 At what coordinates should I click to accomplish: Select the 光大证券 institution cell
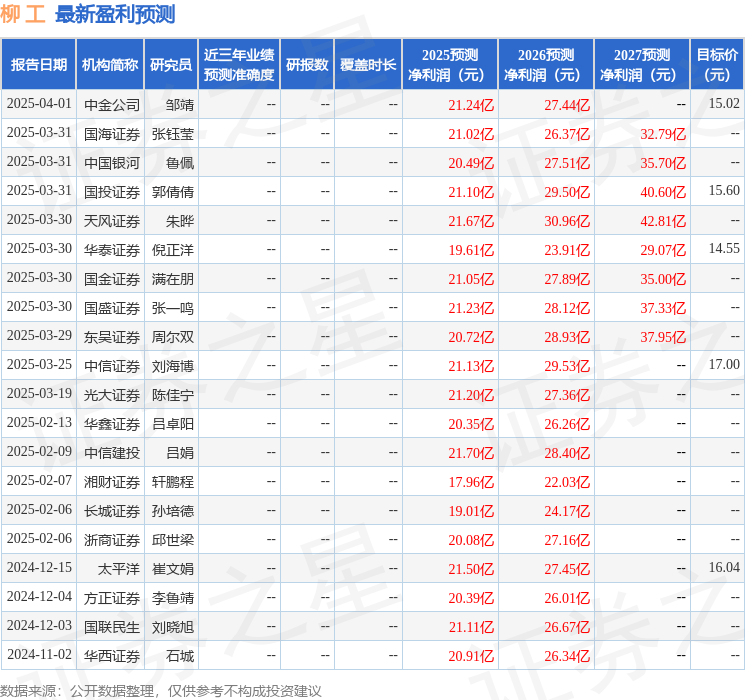click(x=112, y=395)
